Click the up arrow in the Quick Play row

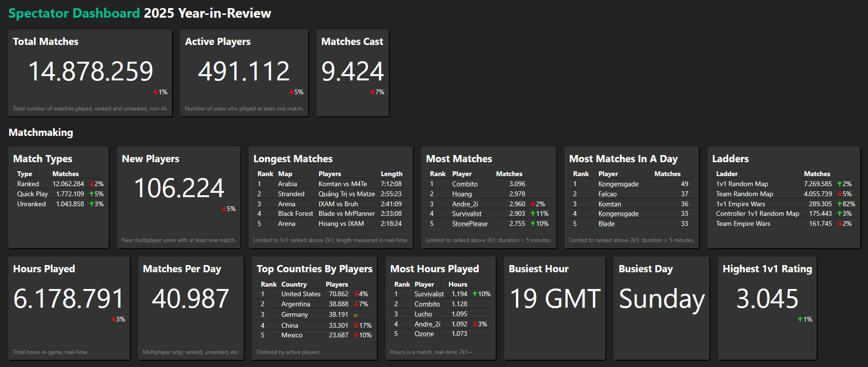coord(91,194)
